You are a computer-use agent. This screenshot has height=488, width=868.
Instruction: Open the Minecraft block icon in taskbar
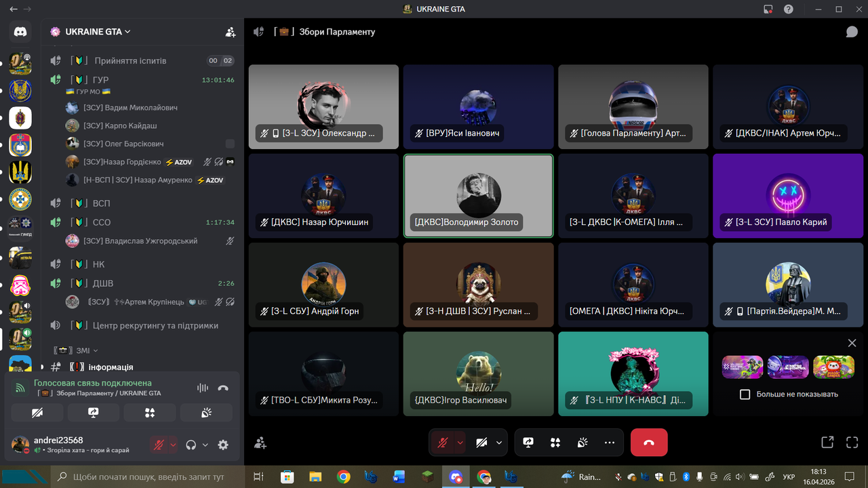pos(427,476)
